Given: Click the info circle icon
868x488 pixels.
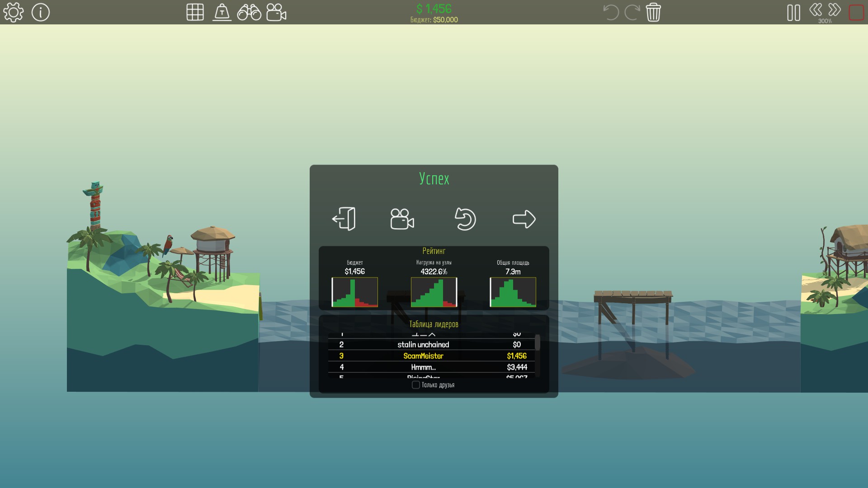Looking at the screenshot, I should [41, 12].
